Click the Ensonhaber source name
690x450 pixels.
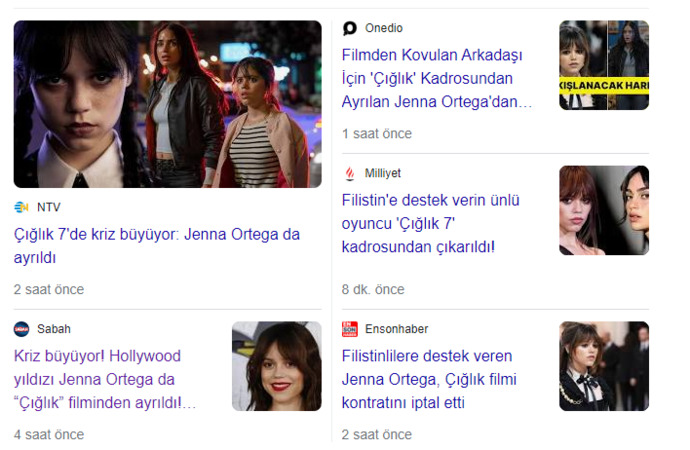pos(396,329)
